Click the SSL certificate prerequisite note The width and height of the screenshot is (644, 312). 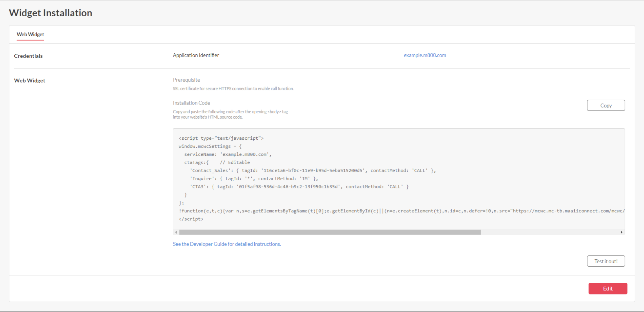233,88
